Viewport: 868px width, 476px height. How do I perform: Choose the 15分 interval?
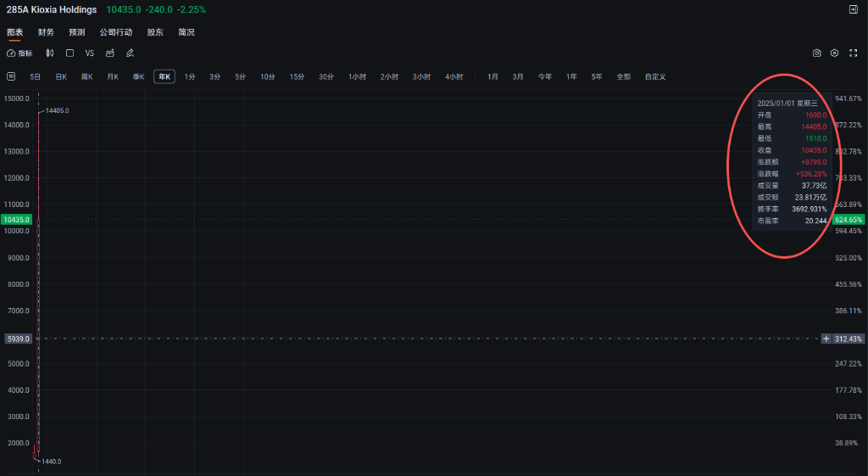297,76
